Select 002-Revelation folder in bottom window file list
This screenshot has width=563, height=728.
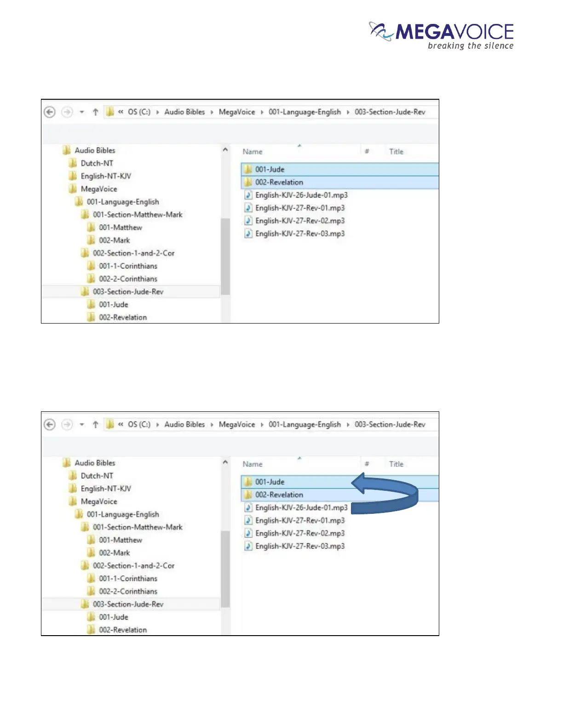tap(340, 495)
